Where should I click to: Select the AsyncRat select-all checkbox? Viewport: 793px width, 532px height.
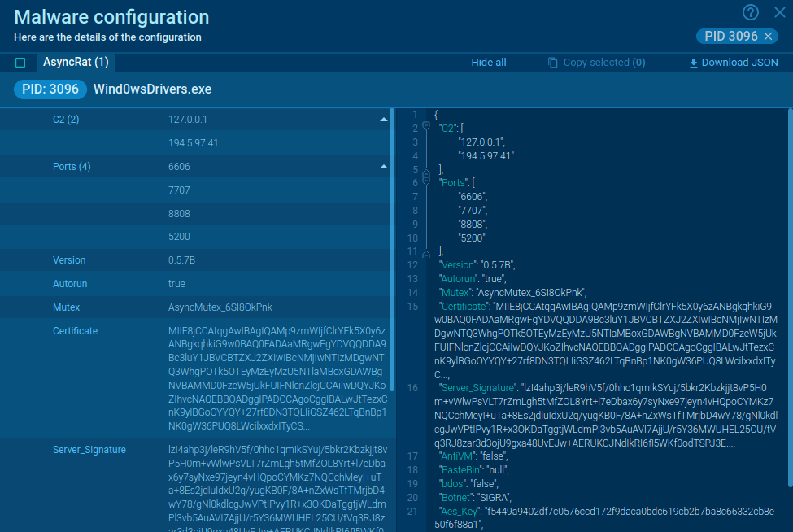(x=20, y=62)
